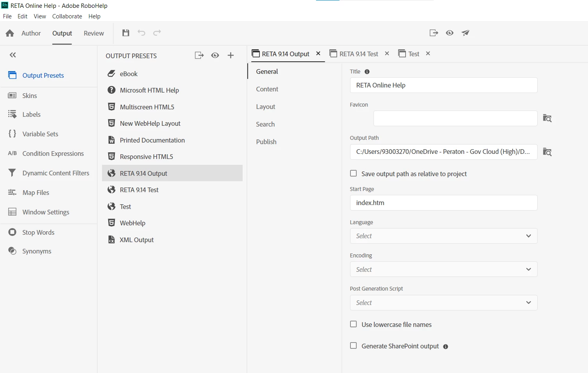The image size is (588, 373).
Task: Open the File menu
Action: click(x=7, y=16)
